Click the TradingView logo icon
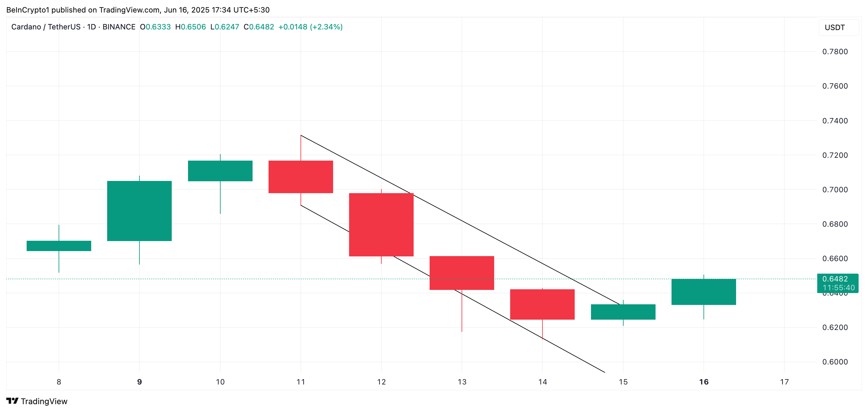Screen dimensions: 868x412 (x=13, y=401)
